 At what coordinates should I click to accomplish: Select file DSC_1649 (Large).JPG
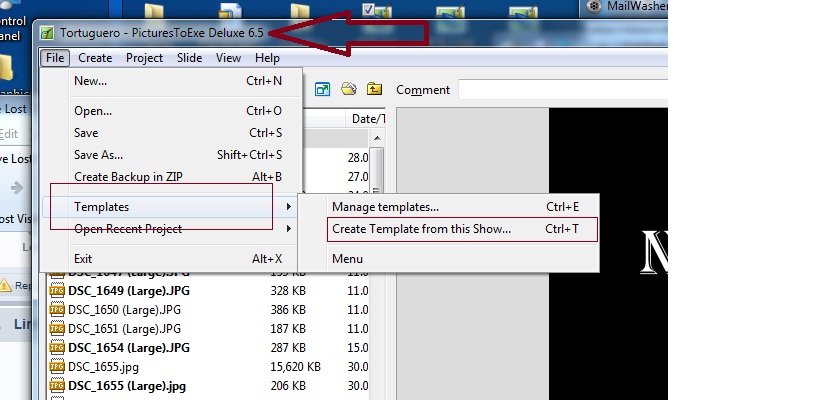click(129, 291)
